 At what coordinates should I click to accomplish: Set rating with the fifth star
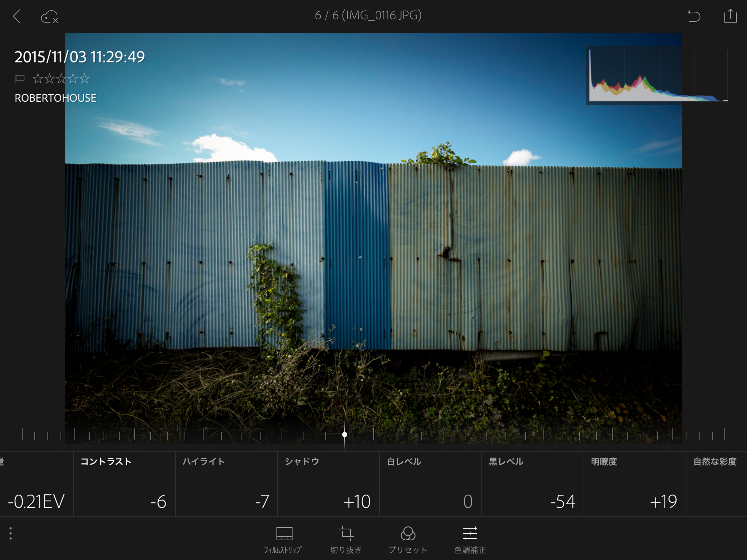[85, 78]
